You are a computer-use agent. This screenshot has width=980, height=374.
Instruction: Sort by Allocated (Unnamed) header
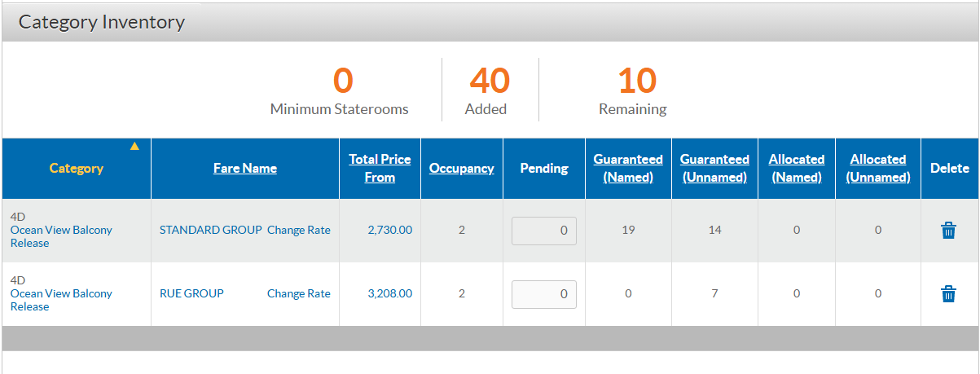tap(878, 169)
